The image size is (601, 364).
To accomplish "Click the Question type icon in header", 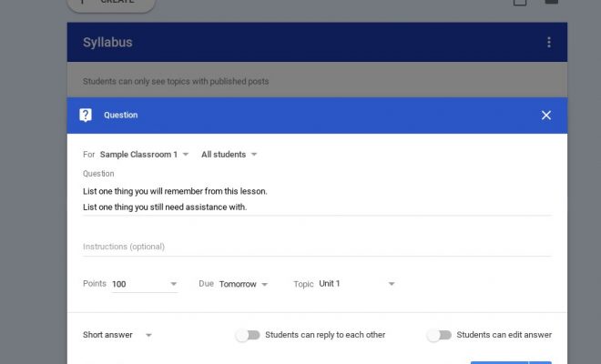I will coord(86,115).
